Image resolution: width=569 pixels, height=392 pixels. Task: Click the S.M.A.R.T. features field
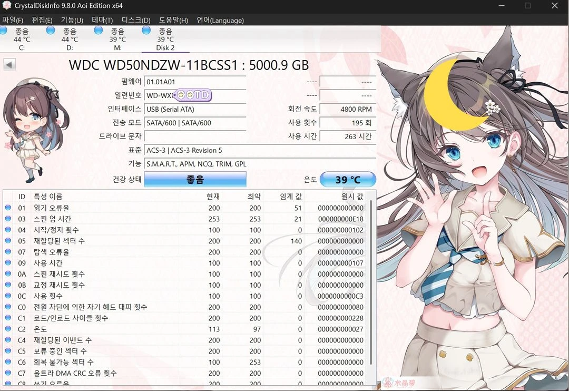[260, 164]
